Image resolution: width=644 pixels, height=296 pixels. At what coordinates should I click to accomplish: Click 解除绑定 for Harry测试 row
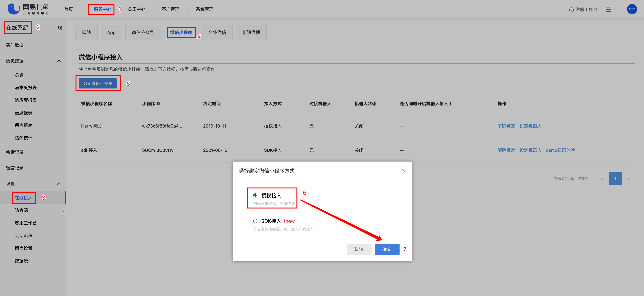pos(506,126)
